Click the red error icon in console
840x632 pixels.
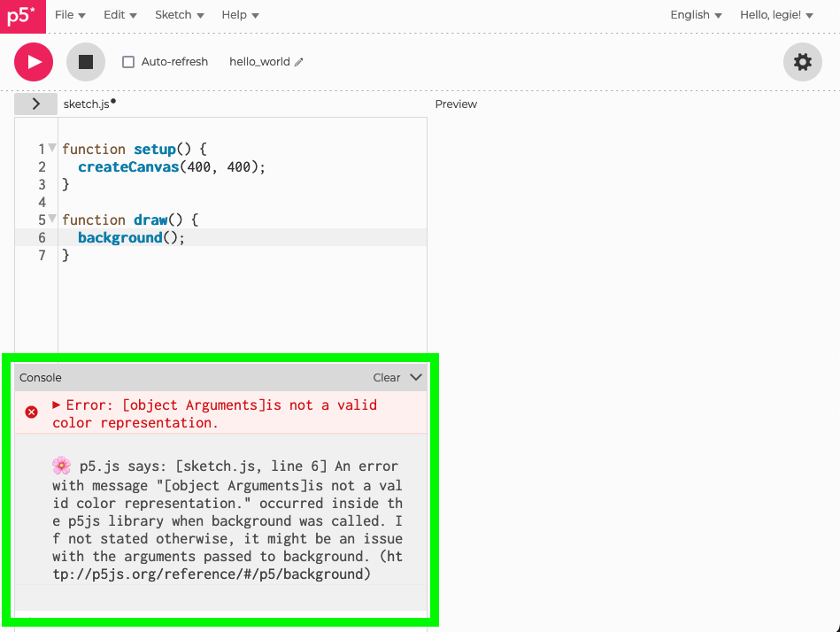coord(32,412)
